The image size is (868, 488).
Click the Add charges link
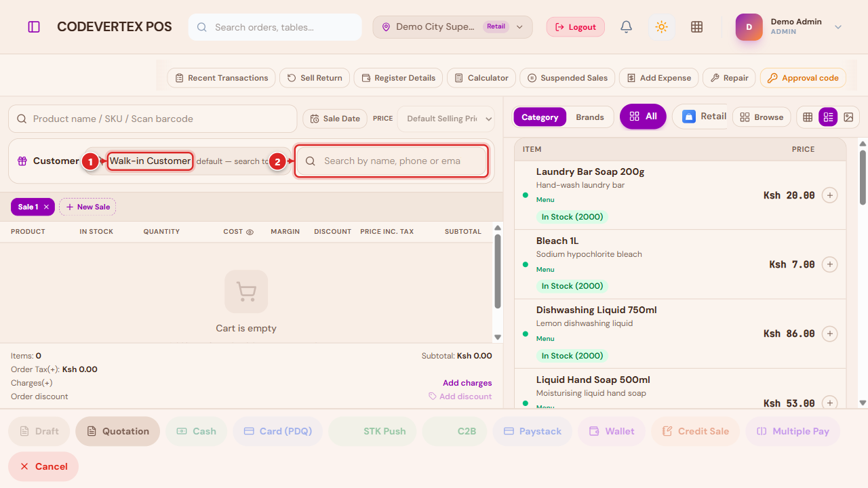click(x=467, y=383)
